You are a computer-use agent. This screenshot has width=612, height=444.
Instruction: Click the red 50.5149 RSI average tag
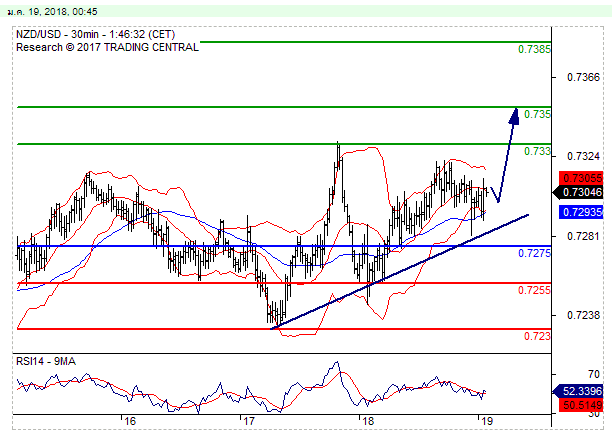(581, 405)
